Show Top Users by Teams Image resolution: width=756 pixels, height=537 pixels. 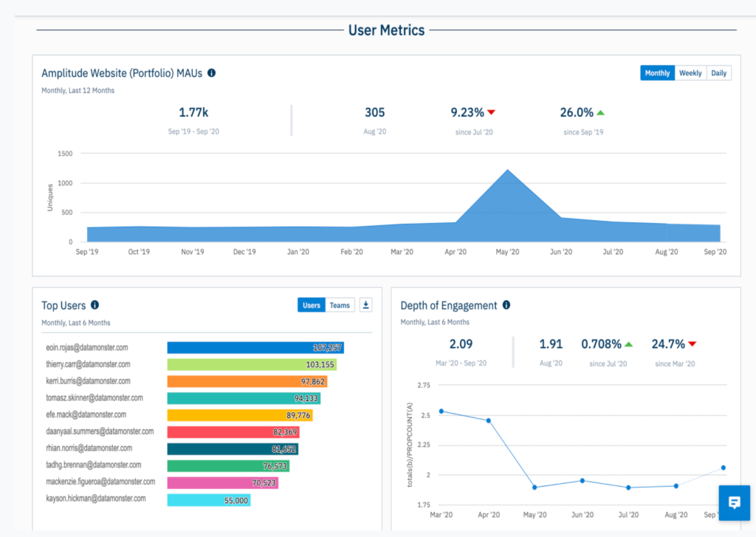(x=340, y=305)
